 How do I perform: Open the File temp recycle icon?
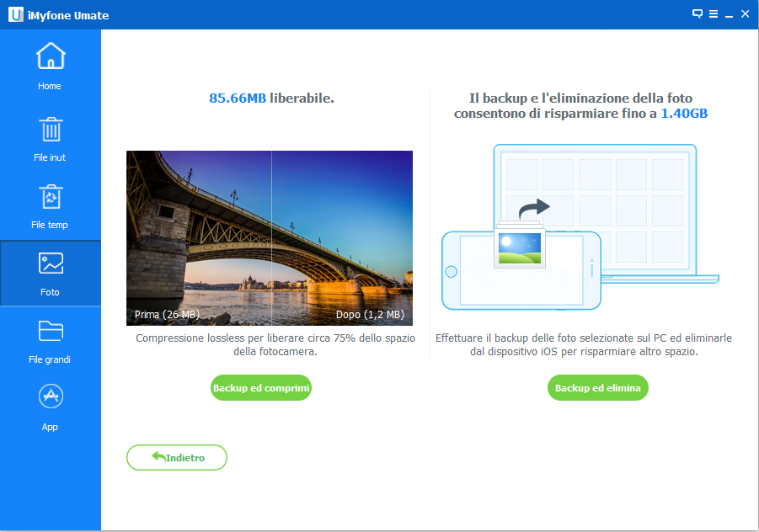pyautogui.click(x=51, y=198)
